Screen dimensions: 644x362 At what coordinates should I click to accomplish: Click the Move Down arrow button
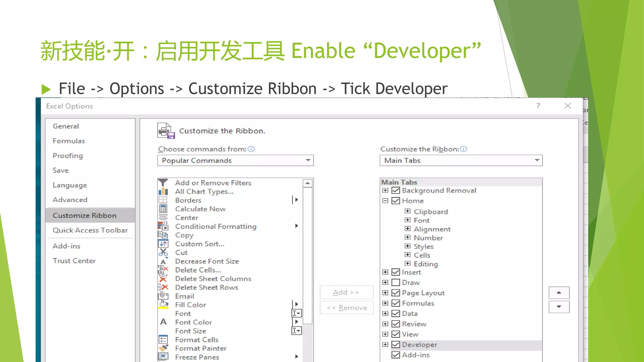[559, 307]
